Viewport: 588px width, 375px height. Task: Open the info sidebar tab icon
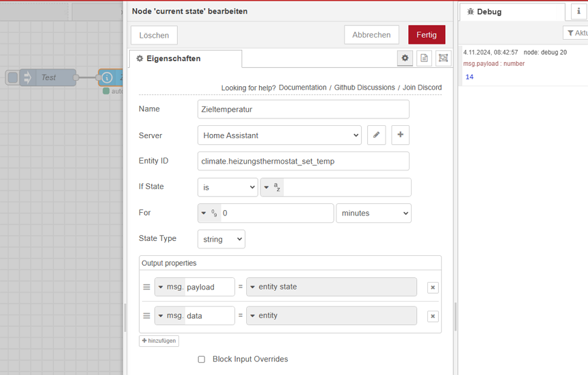[x=578, y=12]
